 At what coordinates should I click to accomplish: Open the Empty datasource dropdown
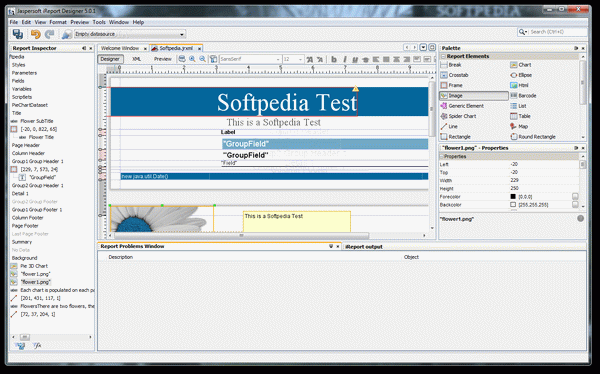[x=130, y=34]
